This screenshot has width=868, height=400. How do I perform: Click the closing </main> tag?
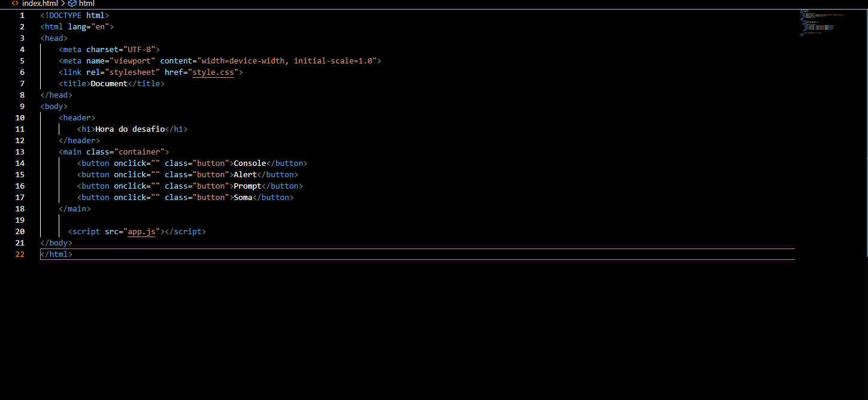coord(75,209)
